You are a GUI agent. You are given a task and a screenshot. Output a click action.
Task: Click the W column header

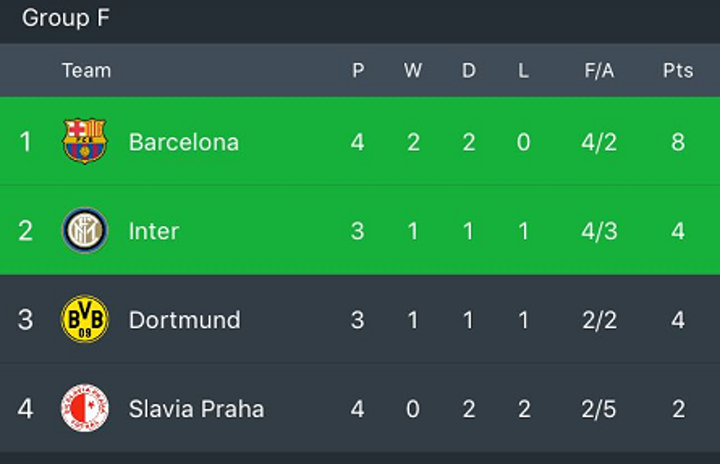(x=413, y=70)
